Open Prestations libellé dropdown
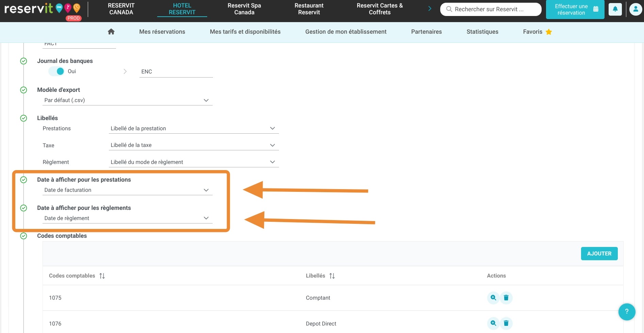644x333 pixels. click(194, 129)
